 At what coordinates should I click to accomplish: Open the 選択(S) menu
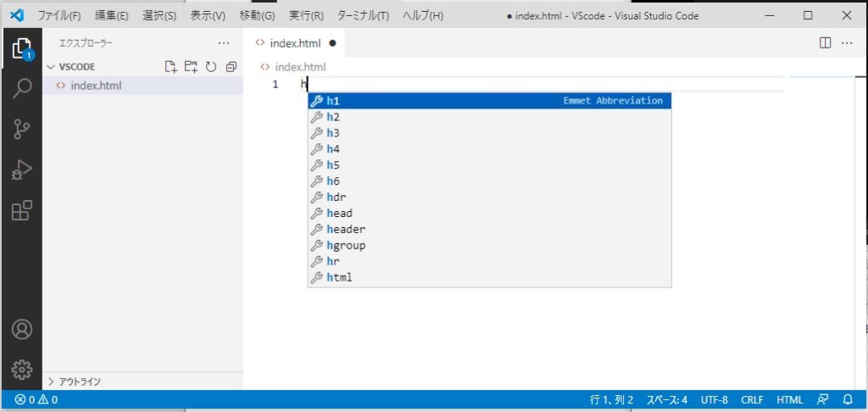pos(159,16)
